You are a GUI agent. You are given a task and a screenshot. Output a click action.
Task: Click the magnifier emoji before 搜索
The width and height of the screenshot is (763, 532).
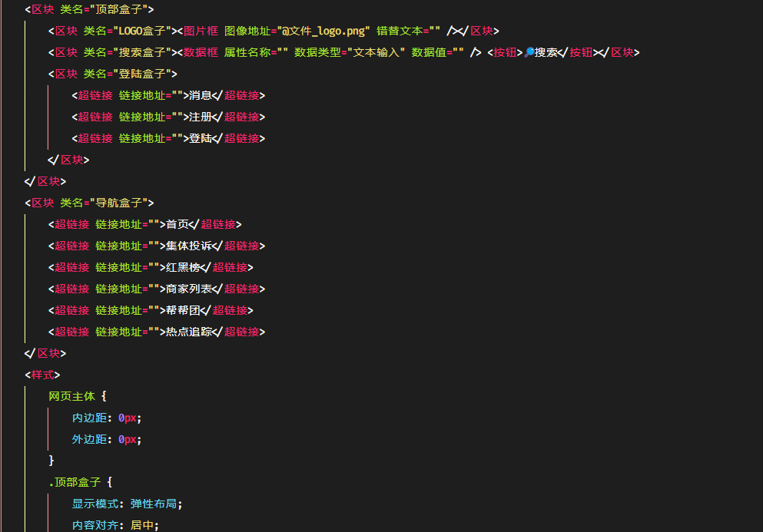[529, 52]
